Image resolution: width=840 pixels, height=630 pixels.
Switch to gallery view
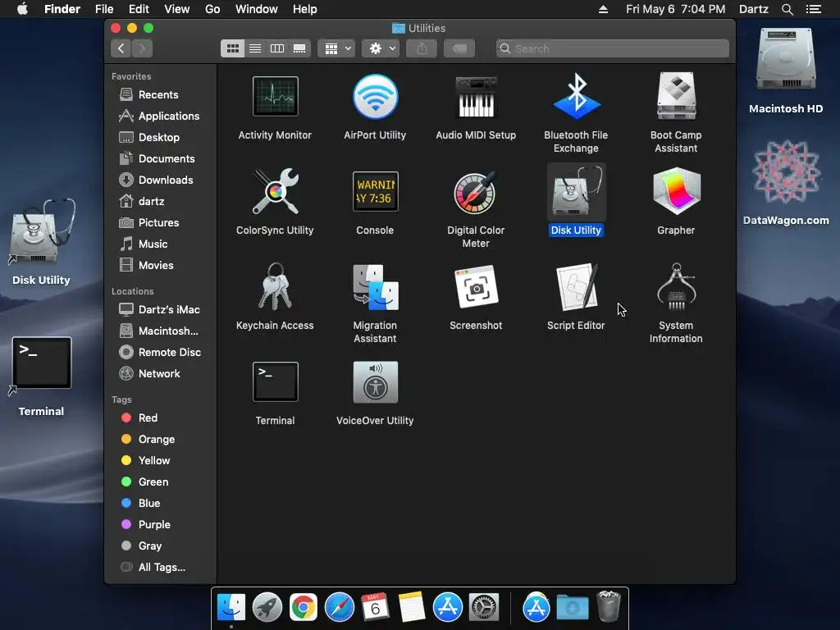click(x=299, y=48)
